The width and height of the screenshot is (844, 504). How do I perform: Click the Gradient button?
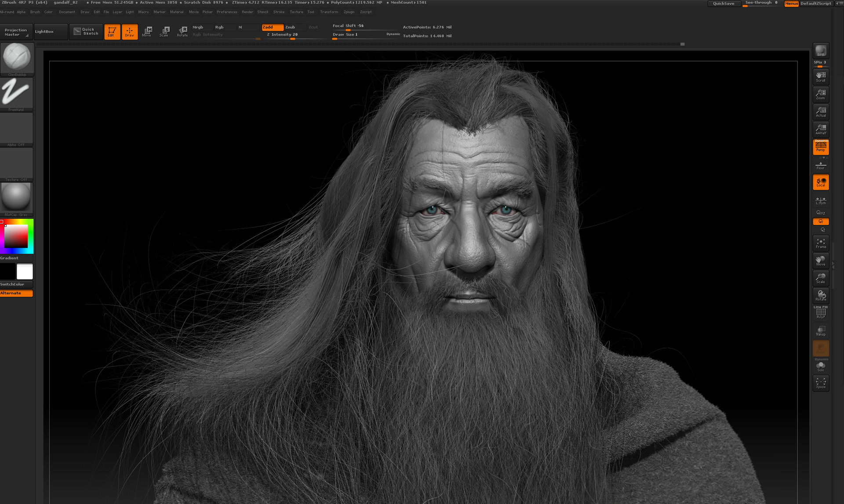(x=16, y=258)
